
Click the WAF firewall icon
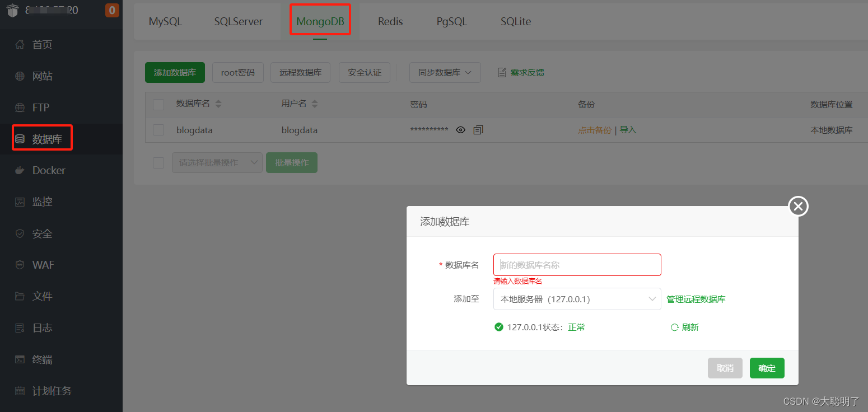click(x=20, y=265)
